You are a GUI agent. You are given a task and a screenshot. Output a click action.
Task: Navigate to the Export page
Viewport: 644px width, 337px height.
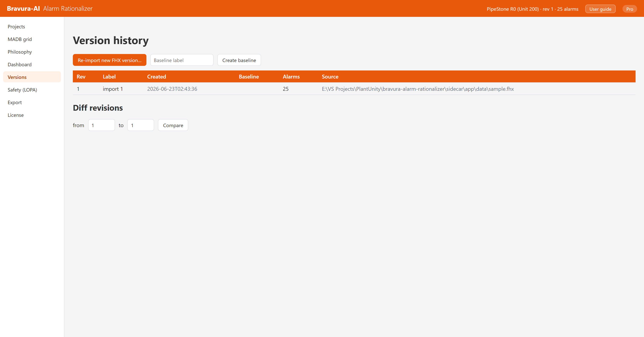coord(32,102)
